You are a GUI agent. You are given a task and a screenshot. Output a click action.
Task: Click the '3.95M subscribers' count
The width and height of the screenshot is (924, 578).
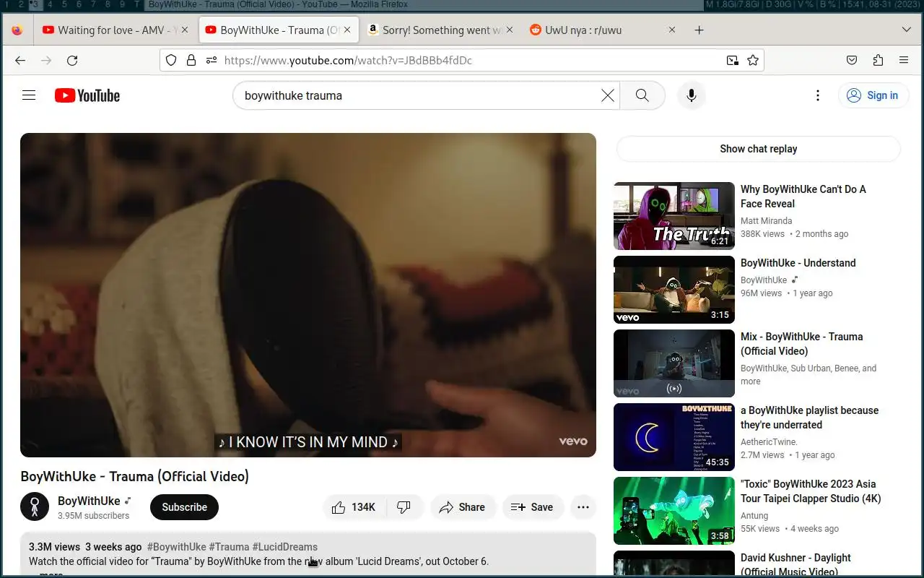[94, 516]
